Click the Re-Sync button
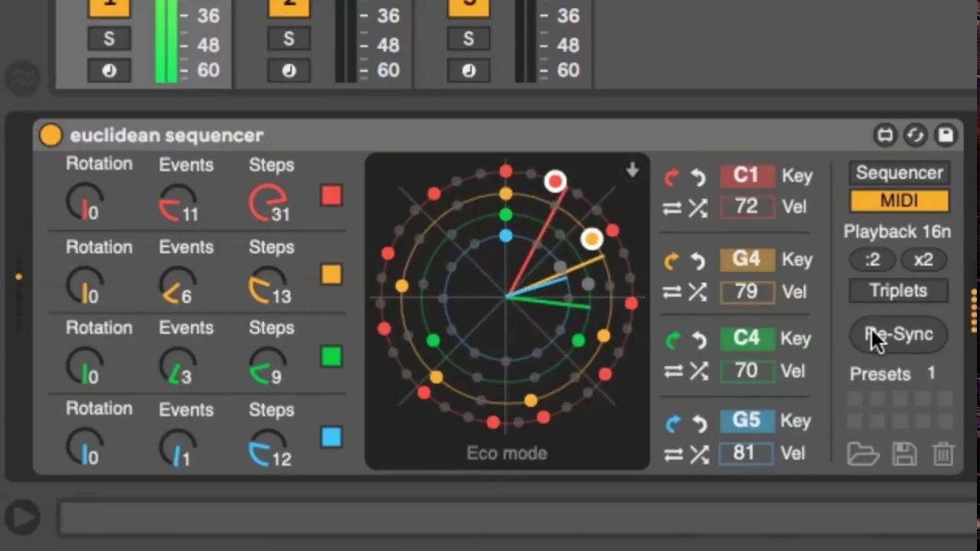The image size is (980, 551). [x=899, y=334]
